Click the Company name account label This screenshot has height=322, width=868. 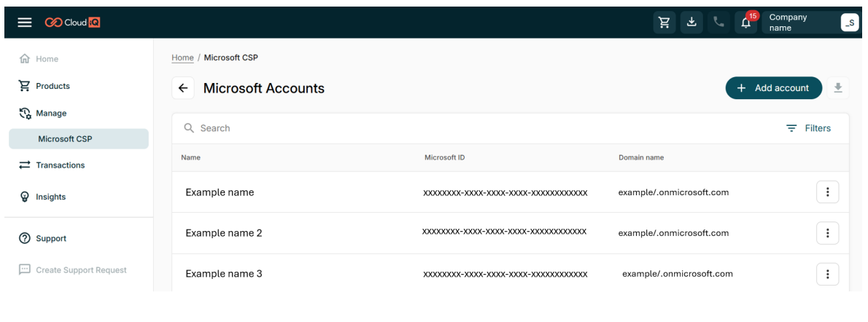pyautogui.click(x=788, y=23)
